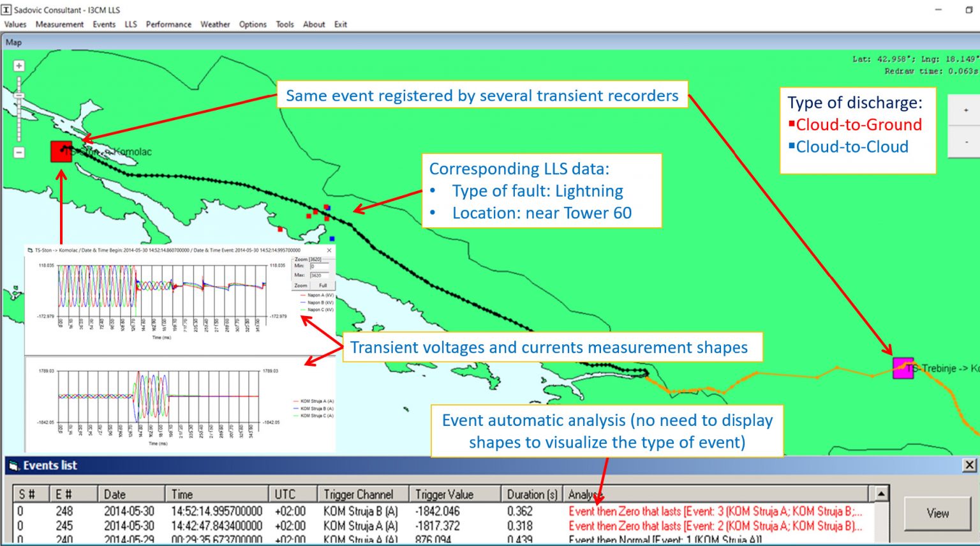Toggle the Napon C (kV) voltage trace

pyautogui.click(x=317, y=309)
